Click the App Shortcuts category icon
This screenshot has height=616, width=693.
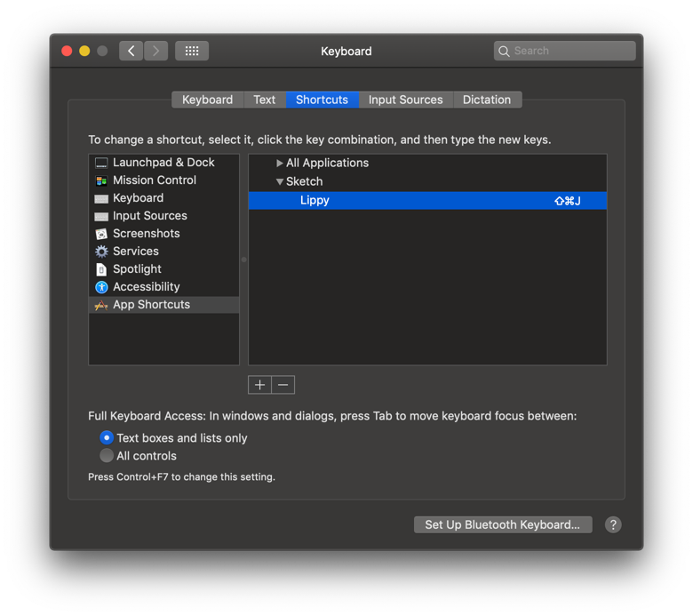[101, 305]
